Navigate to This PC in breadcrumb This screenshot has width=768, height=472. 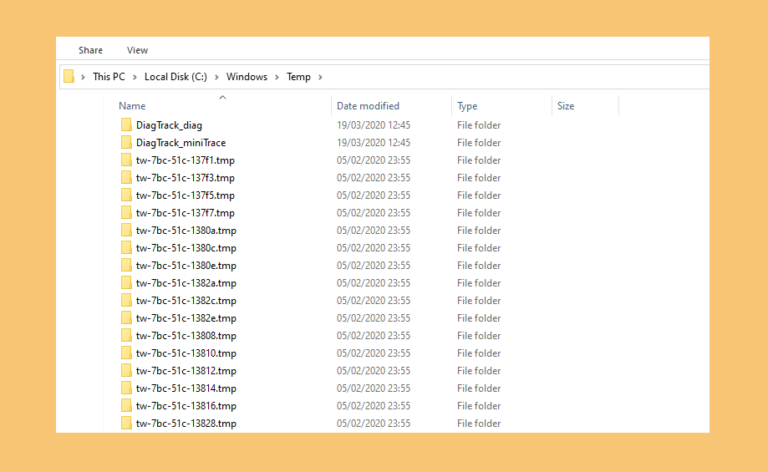109,77
